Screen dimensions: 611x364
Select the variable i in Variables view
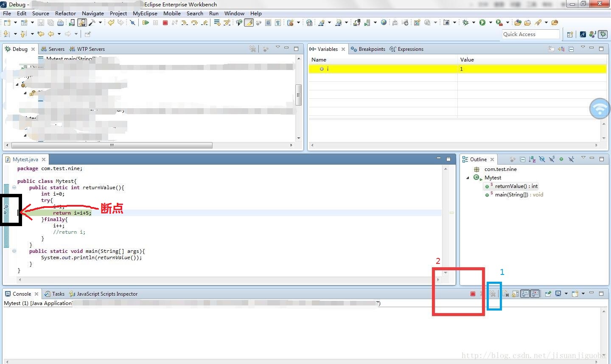coord(328,69)
